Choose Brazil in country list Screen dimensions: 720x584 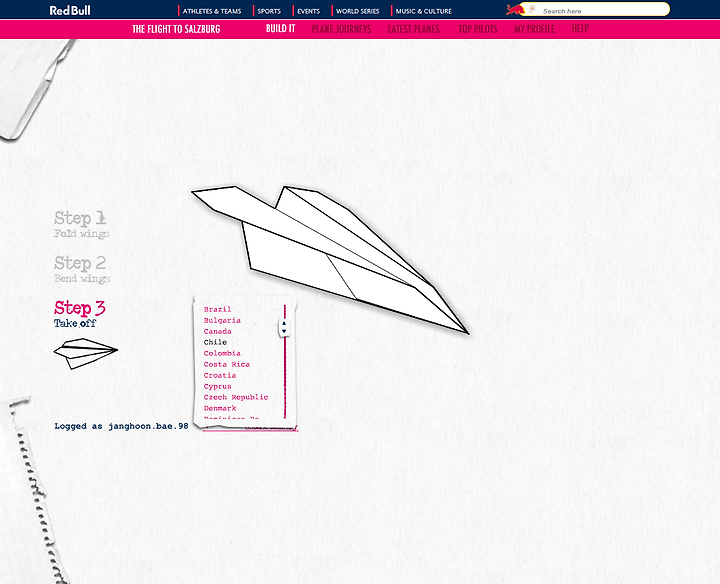click(x=217, y=309)
